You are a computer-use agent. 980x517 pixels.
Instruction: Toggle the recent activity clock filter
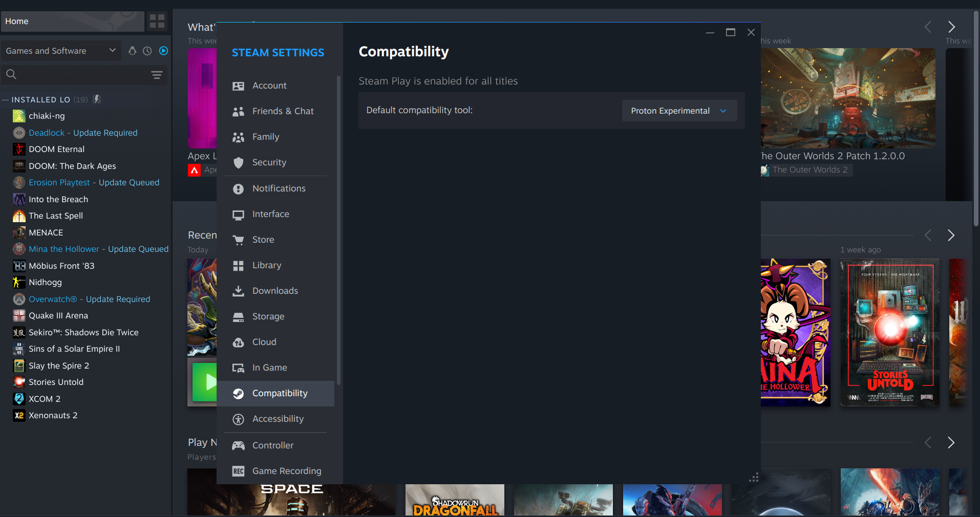[x=147, y=51]
